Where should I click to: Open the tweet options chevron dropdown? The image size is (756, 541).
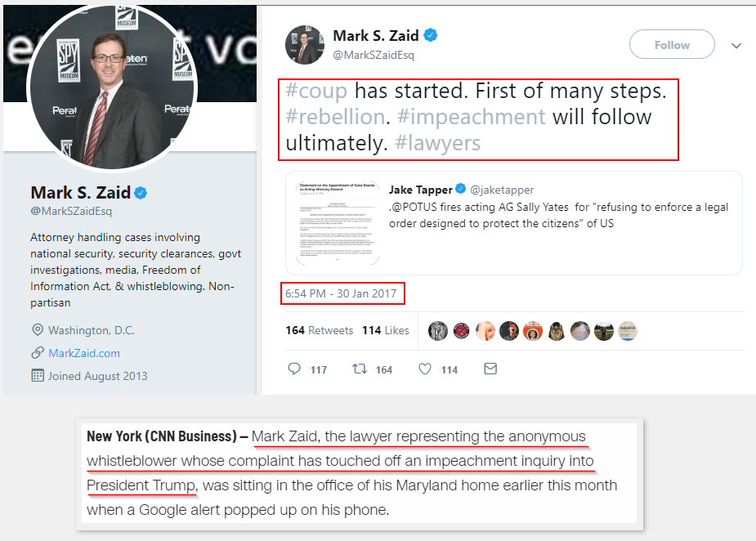(x=736, y=46)
